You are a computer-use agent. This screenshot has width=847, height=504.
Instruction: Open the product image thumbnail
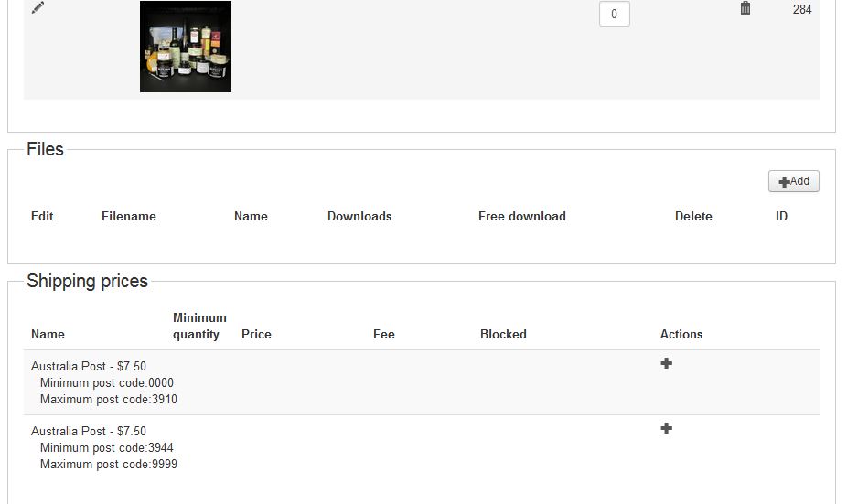pyautogui.click(x=186, y=47)
